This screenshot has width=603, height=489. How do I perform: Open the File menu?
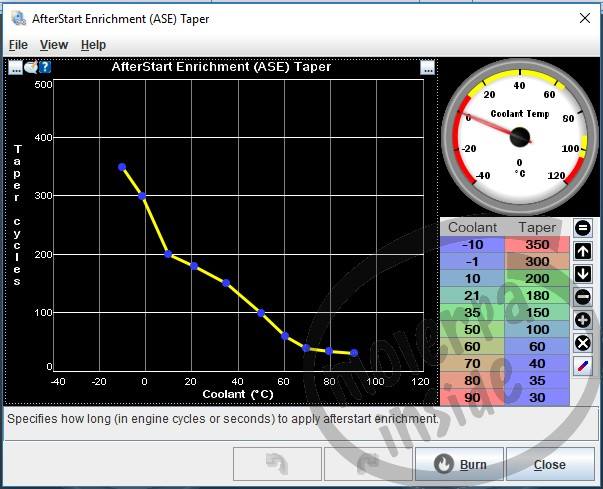click(18, 45)
